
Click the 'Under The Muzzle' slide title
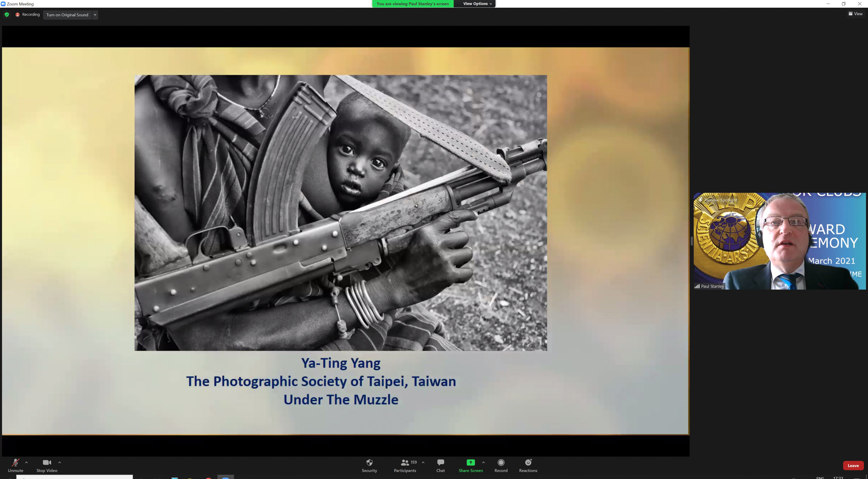(341, 400)
